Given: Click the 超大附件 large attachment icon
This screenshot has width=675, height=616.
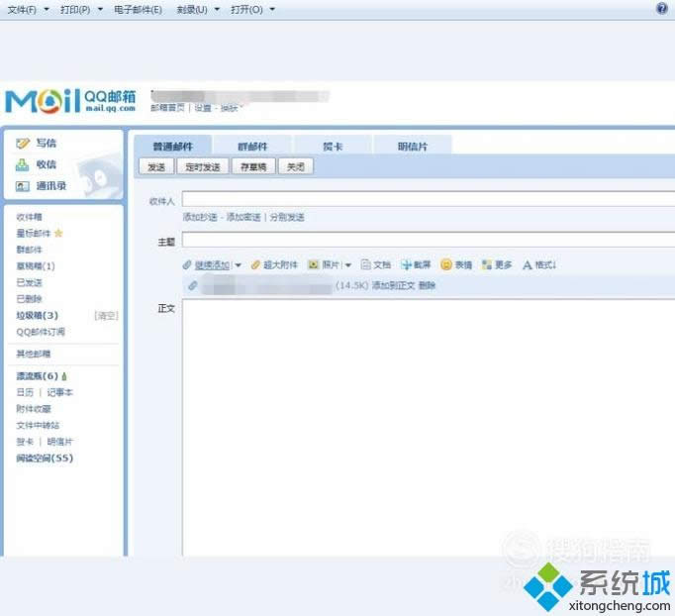Looking at the screenshot, I should coord(255,265).
